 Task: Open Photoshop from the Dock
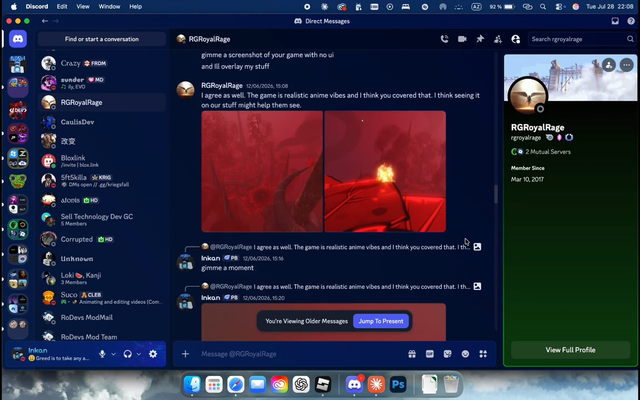pos(398,384)
